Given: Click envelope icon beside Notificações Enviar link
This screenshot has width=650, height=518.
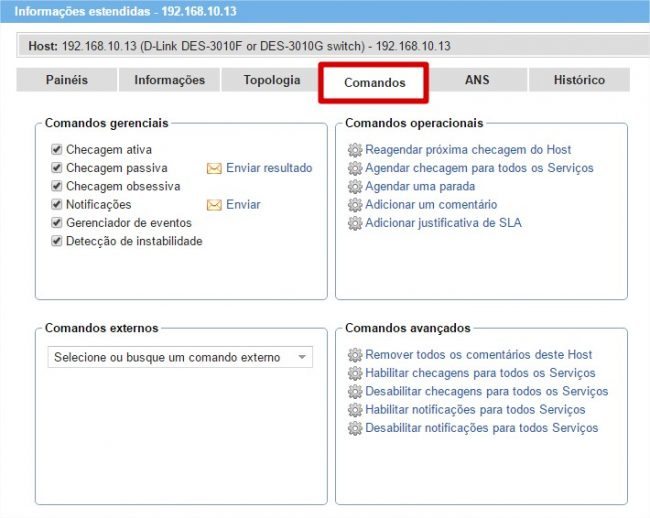Looking at the screenshot, I should [214, 205].
